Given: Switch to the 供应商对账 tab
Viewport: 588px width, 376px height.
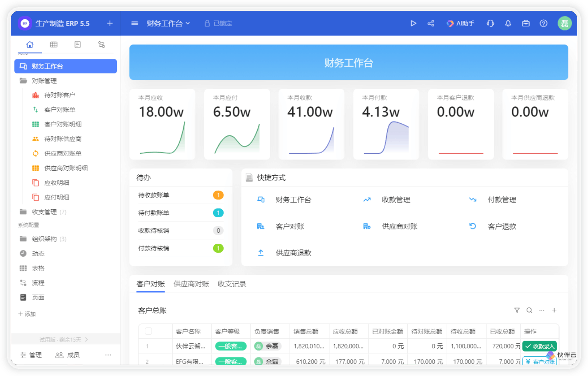Looking at the screenshot, I should coord(191,284).
